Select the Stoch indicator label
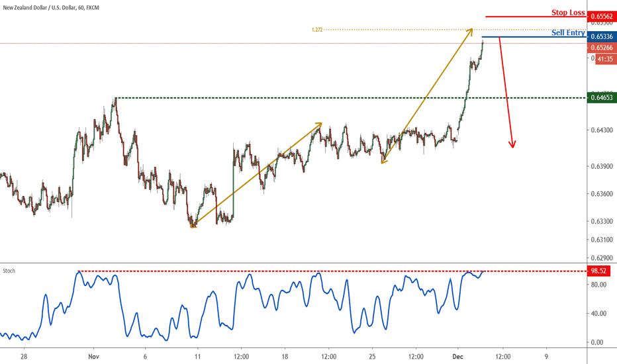Screen dimensions: 617x364 8,271
